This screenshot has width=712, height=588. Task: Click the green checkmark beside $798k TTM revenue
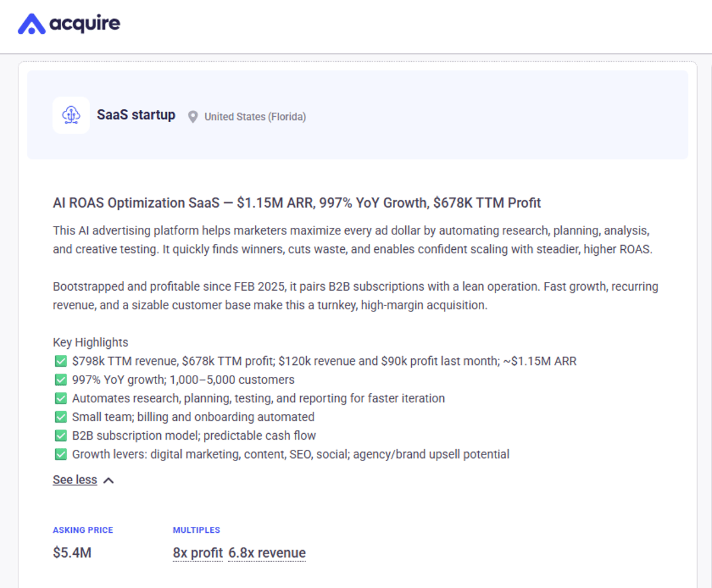tap(60, 361)
